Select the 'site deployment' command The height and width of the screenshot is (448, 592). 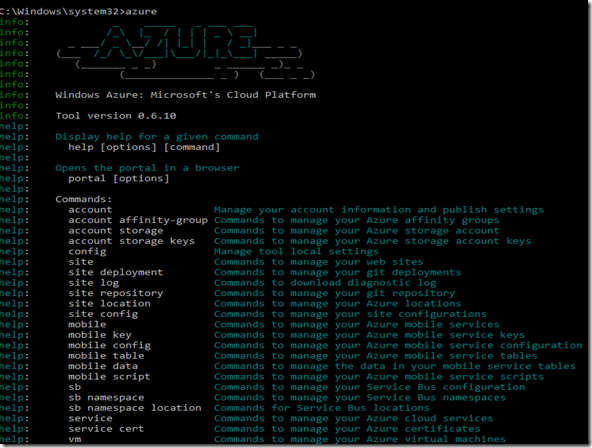tap(116, 272)
